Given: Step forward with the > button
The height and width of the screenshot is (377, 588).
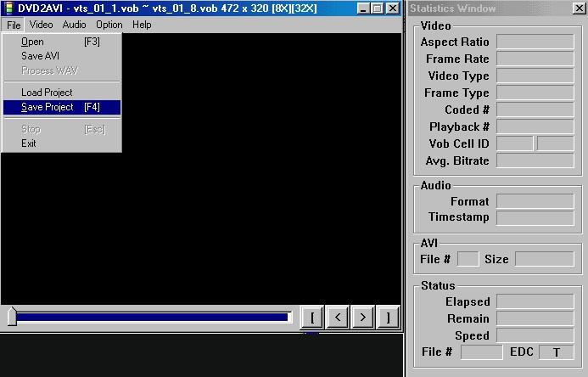Looking at the screenshot, I should tap(362, 318).
